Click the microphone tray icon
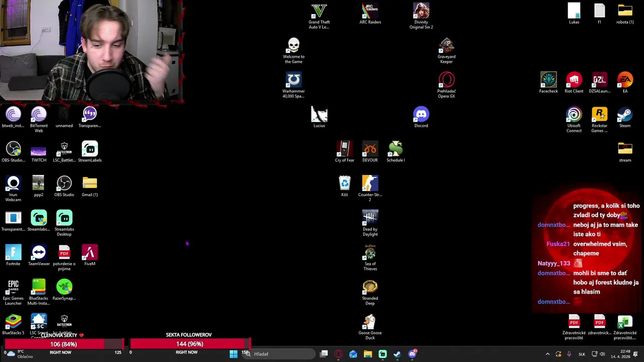 [569, 354]
